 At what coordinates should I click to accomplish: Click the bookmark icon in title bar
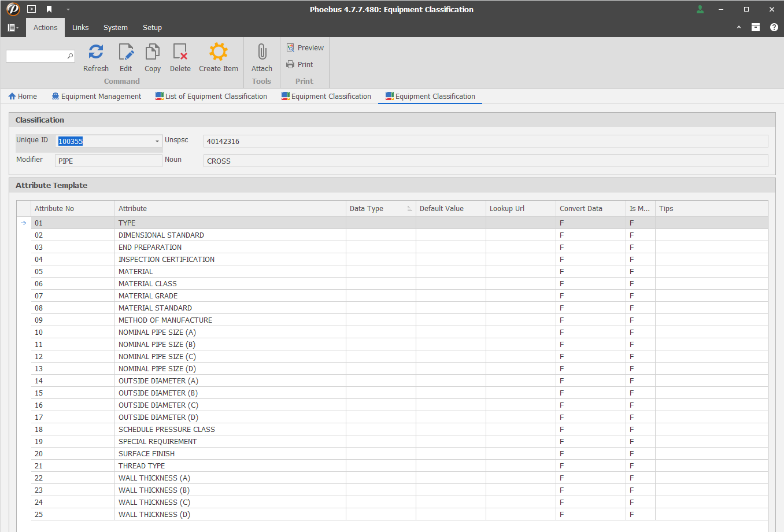pos(49,9)
